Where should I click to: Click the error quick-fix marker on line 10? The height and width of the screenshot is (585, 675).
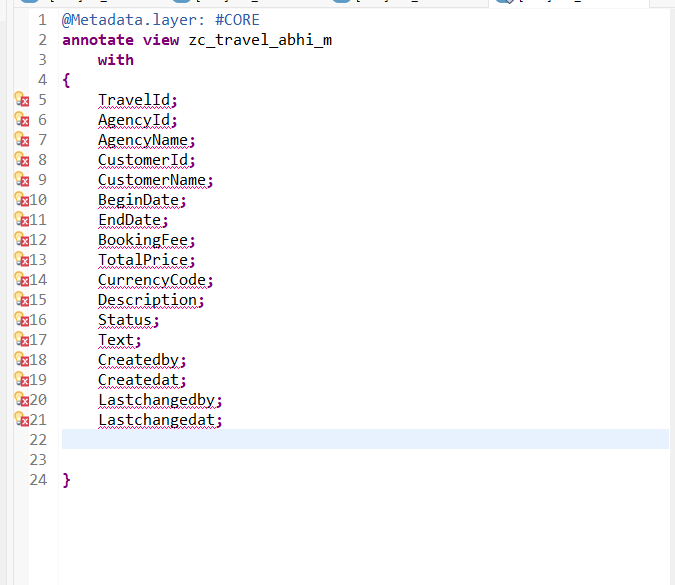click(22, 199)
